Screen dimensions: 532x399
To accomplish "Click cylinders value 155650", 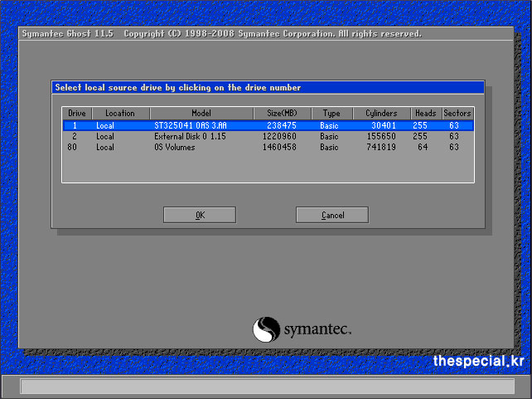I will click(x=381, y=136).
